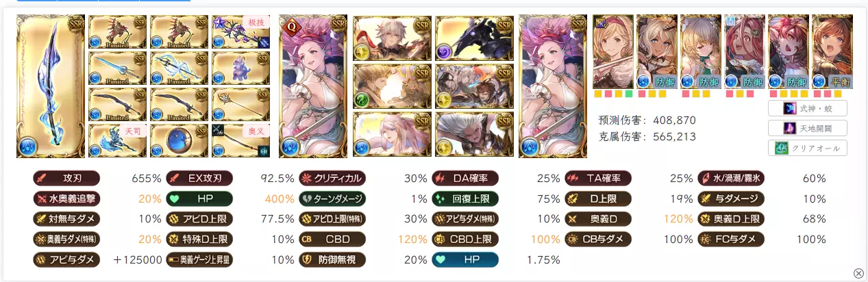This screenshot has width=868, height=282.
Task: Select the last character labeled 平衡
Action: pyautogui.click(x=832, y=51)
